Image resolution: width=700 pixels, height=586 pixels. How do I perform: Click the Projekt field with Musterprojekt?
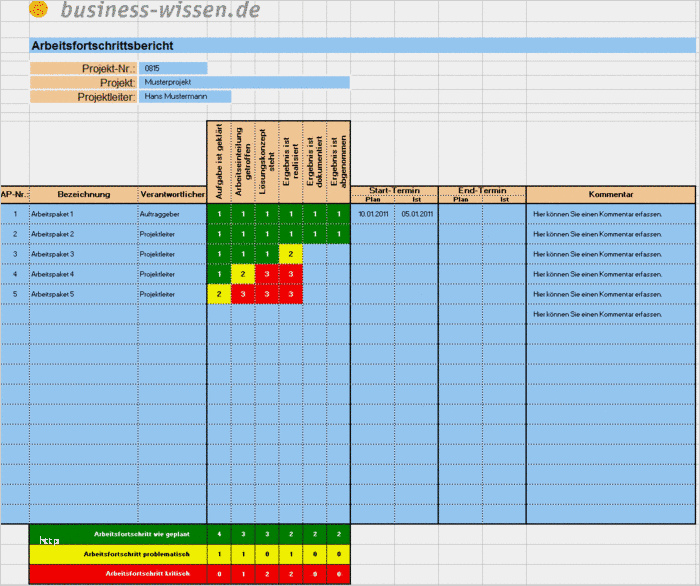coord(244,82)
